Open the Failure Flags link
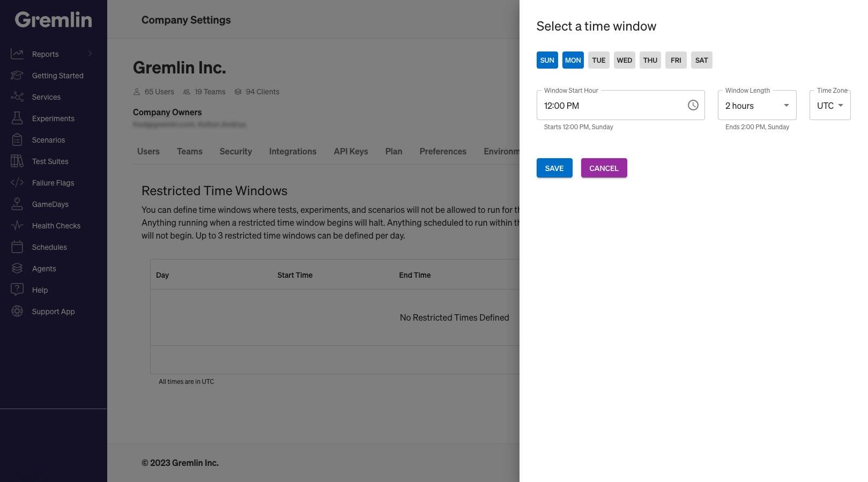 tap(53, 183)
